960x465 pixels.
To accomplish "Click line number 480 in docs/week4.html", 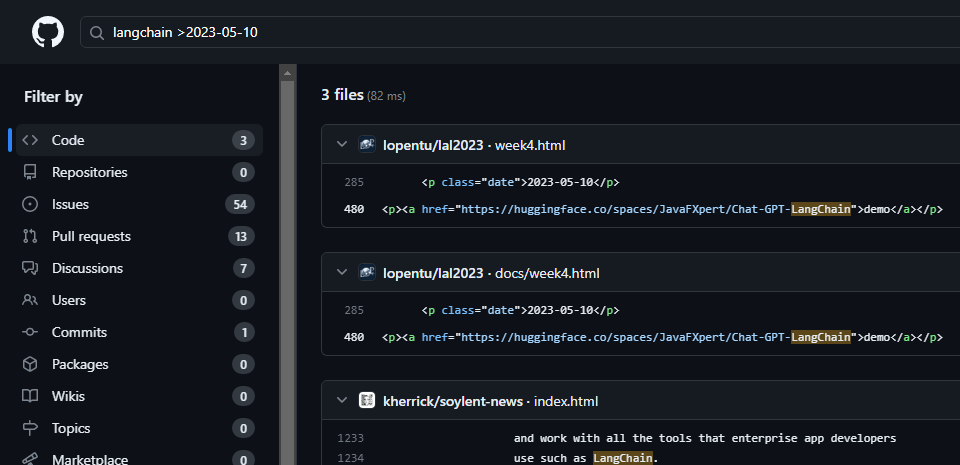I will pos(354,337).
